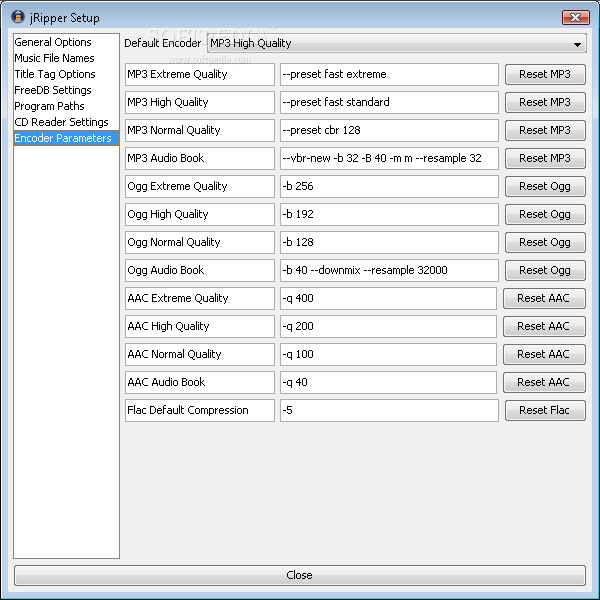This screenshot has width=600, height=600.
Task: Click the 'MP3 Normal Quality' name field
Action: coord(200,130)
